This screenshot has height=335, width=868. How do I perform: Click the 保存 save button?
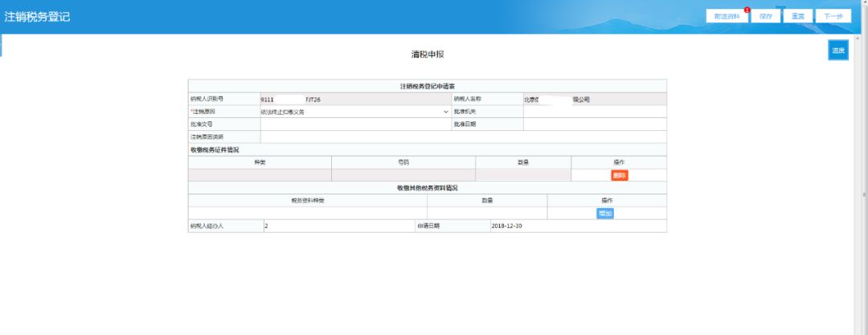[766, 16]
